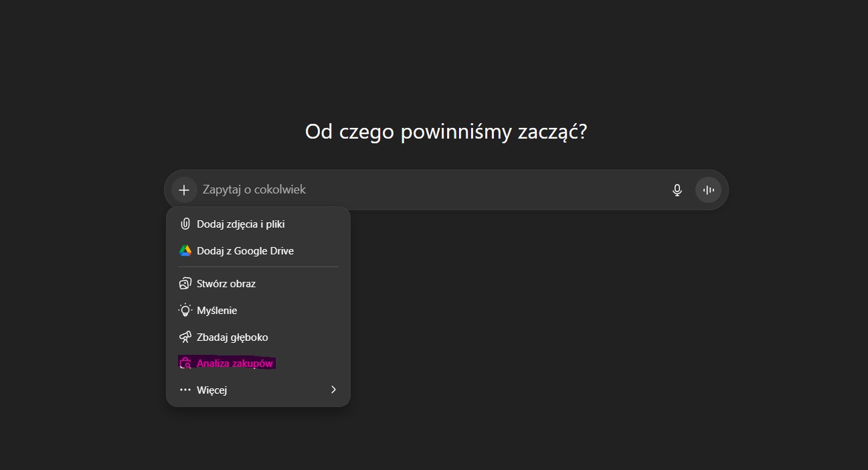Turn on "Analiza zakupów" option

pyautogui.click(x=235, y=364)
